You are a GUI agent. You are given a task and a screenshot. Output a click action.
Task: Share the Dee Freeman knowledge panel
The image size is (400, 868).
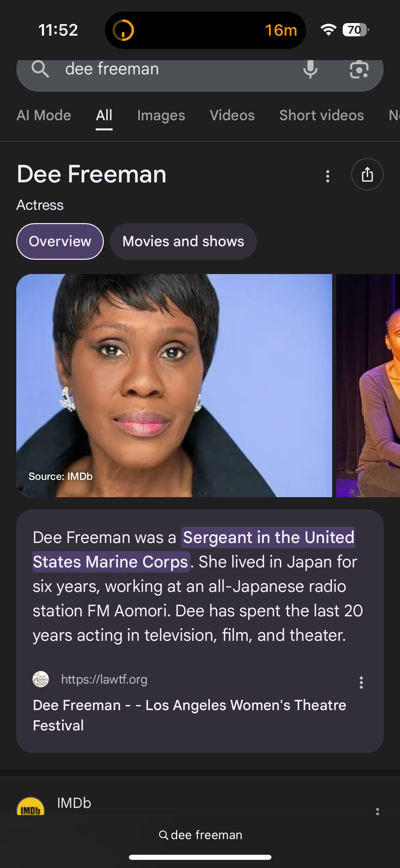pos(367,175)
